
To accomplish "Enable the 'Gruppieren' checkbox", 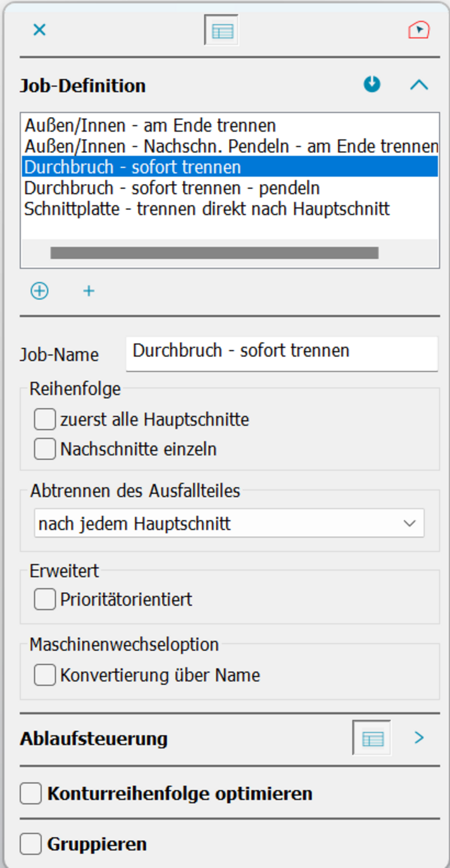I will tap(31, 844).
